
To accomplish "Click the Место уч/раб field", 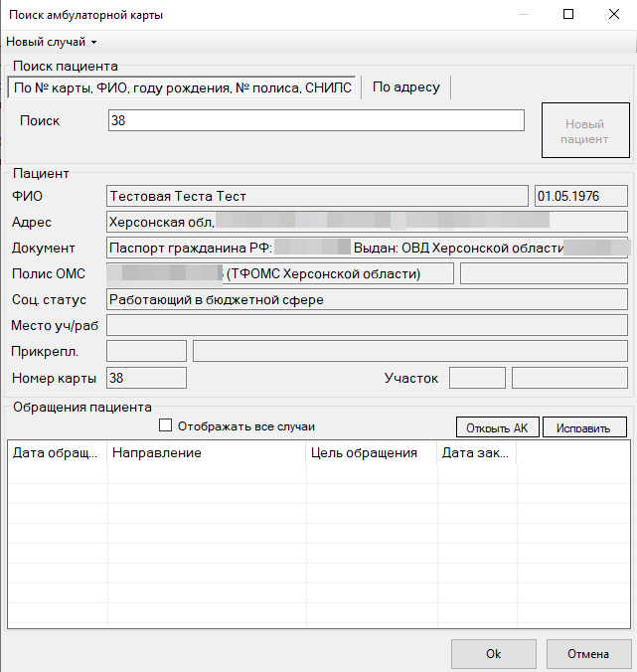I will tap(366, 325).
